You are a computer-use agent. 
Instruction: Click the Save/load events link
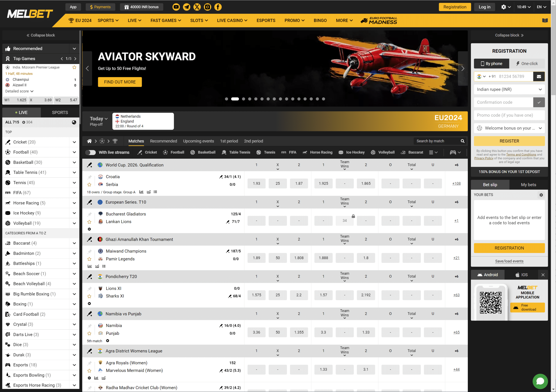coord(509,261)
